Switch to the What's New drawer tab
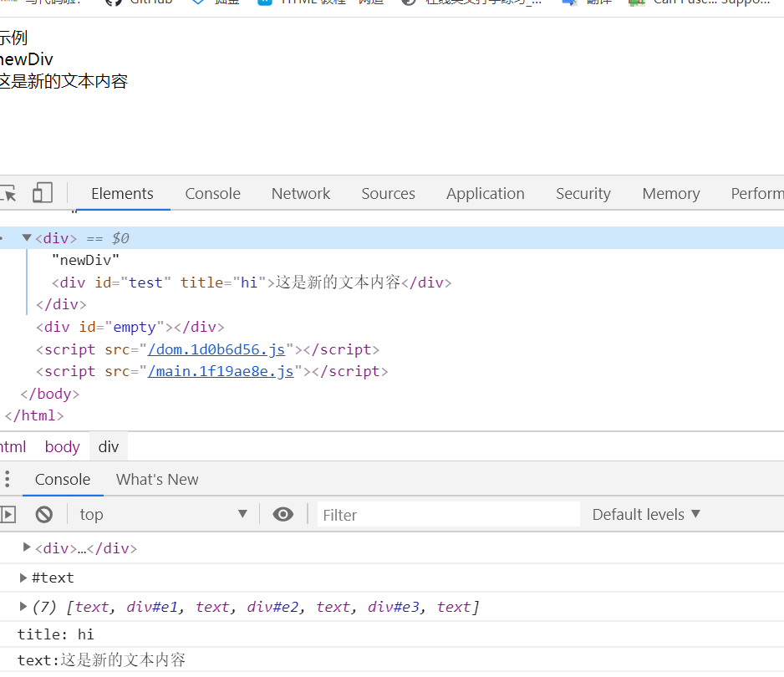 pyautogui.click(x=157, y=480)
